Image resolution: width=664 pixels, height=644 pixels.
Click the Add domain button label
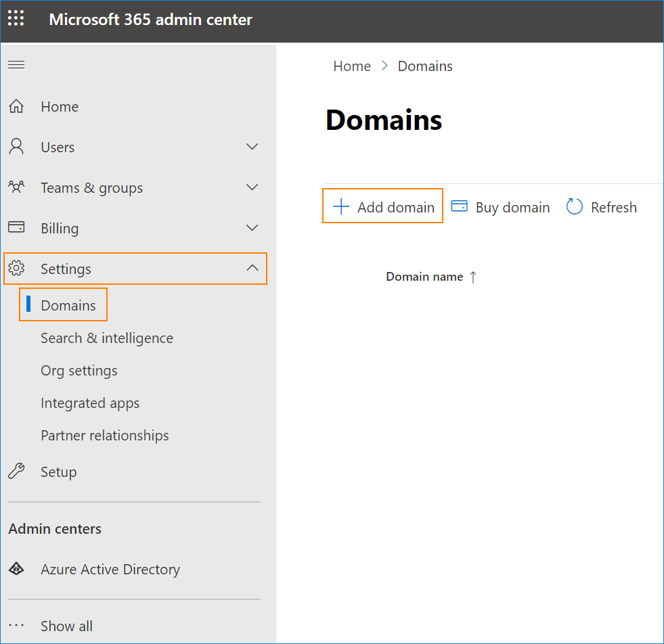(x=395, y=207)
